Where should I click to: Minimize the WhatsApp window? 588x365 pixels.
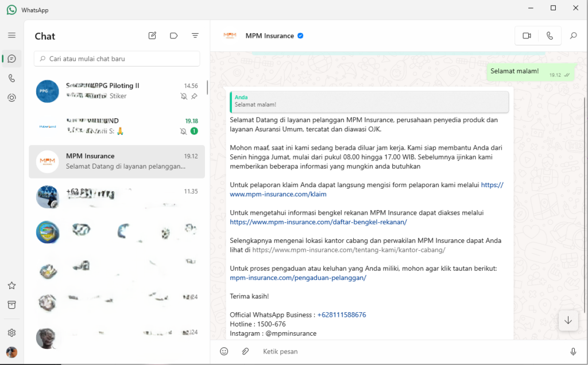[531, 8]
